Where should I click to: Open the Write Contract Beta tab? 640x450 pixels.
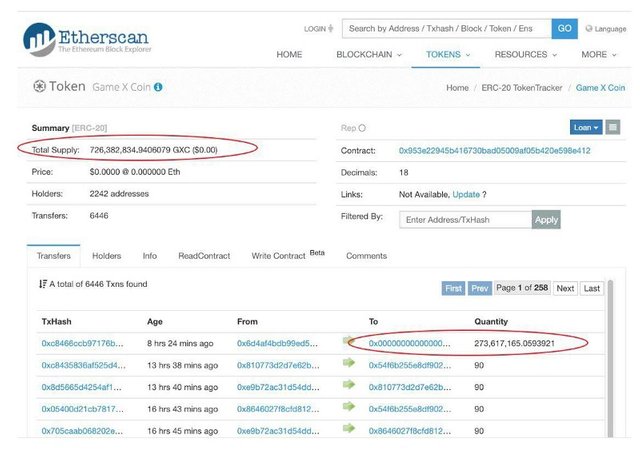288,255
